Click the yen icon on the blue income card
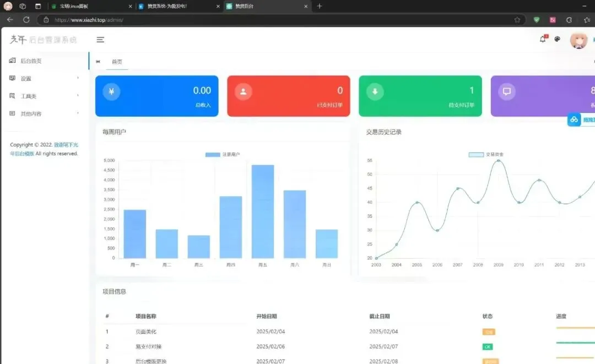This screenshot has width=595, height=364. [x=111, y=91]
